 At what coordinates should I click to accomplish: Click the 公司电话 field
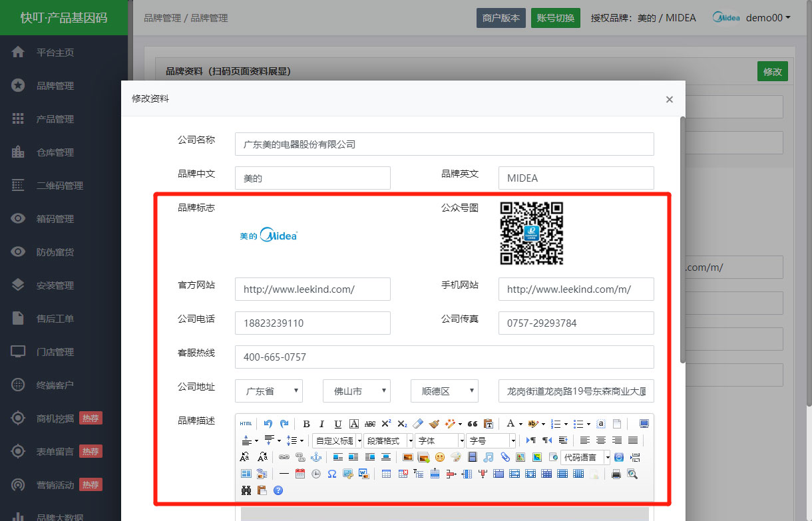click(313, 323)
